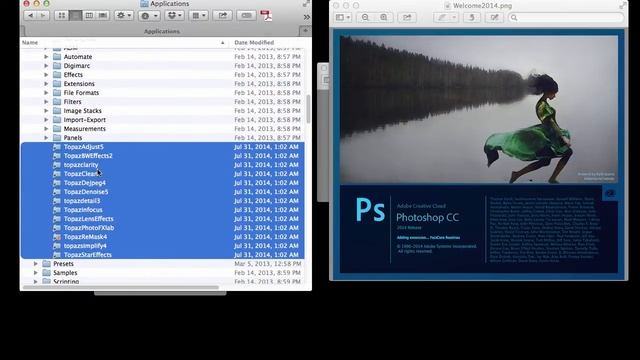Zoom in in Preview window
The height and width of the screenshot is (360, 640).
pyautogui.click(x=384, y=17)
